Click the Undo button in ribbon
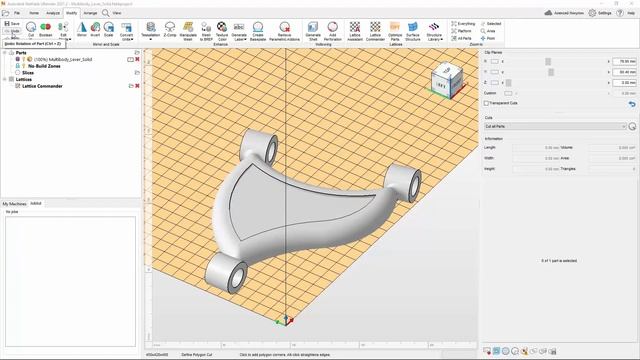The image size is (640, 360). point(12,31)
